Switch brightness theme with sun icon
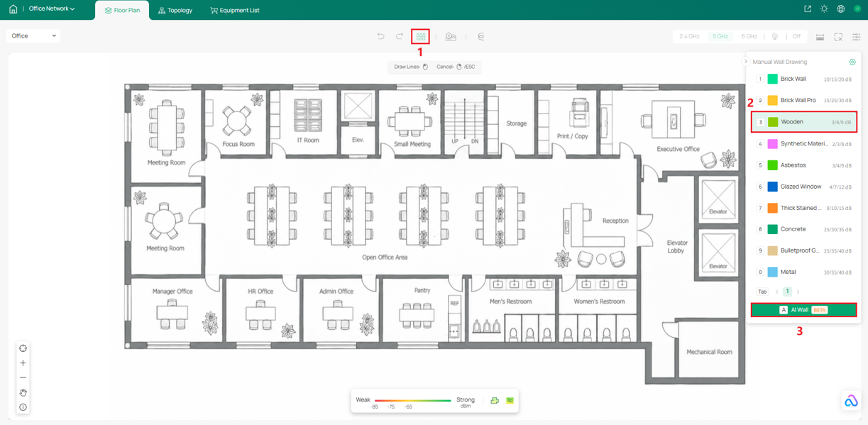Screen dimensions: 868x425 coord(824,9)
